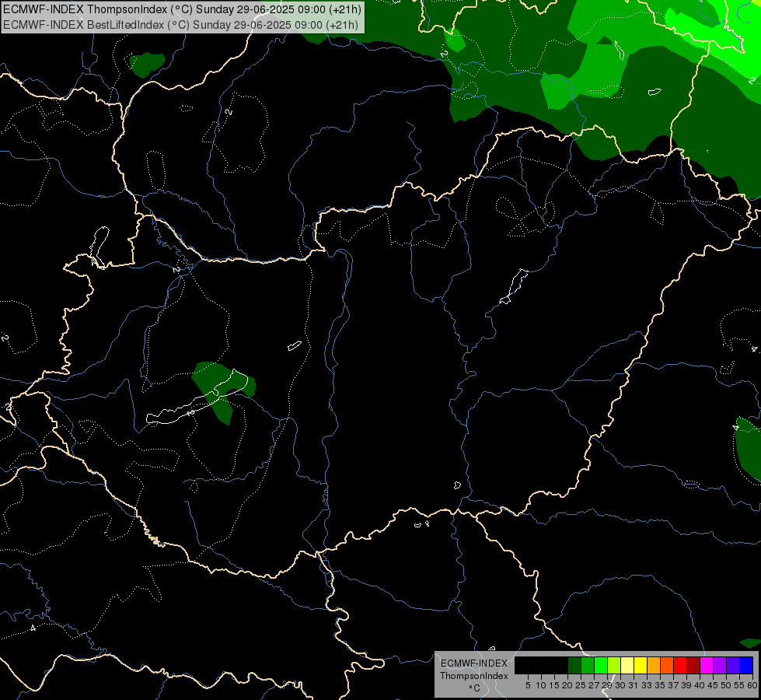761x700 pixels.
Task: Click the legend ThompsonIndex label
Action: tap(474, 676)
